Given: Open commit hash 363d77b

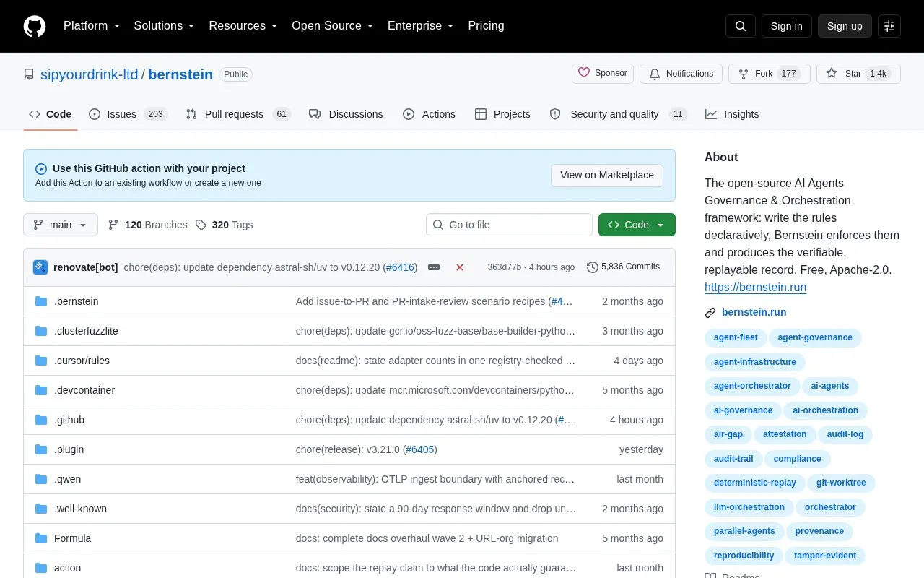Looking at the screenshot, I should (504, 267).
